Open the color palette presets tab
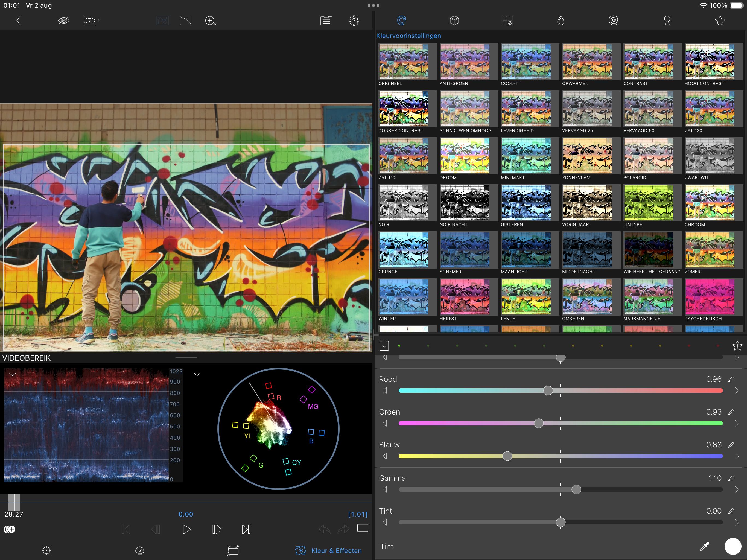747x560 pixels. pos(401,21)
